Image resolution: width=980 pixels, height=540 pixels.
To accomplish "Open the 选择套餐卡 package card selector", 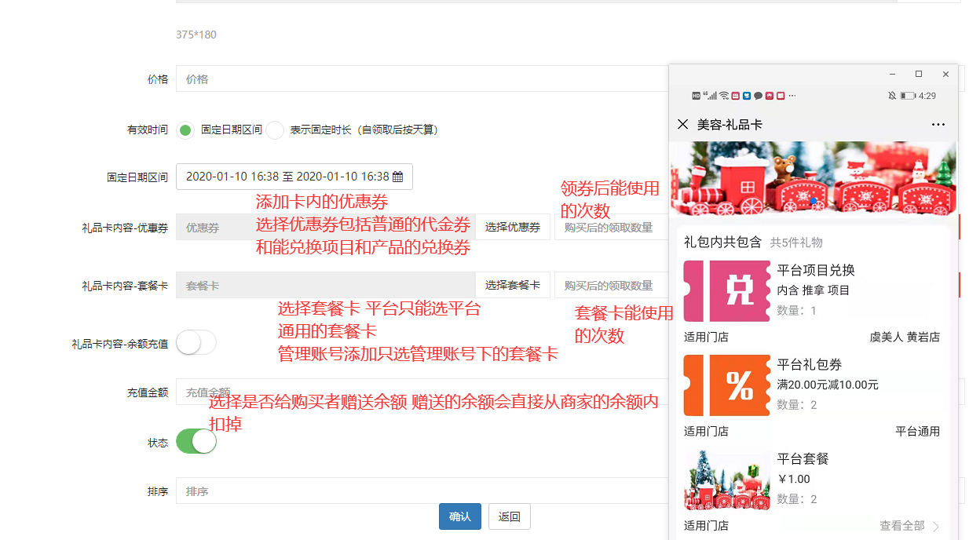I will tap(512, 286).
